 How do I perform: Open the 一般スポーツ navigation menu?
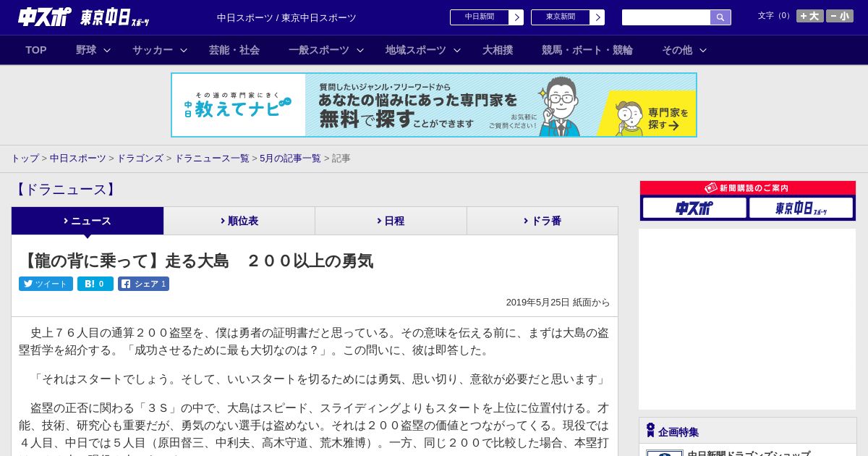tap(319, 50)
